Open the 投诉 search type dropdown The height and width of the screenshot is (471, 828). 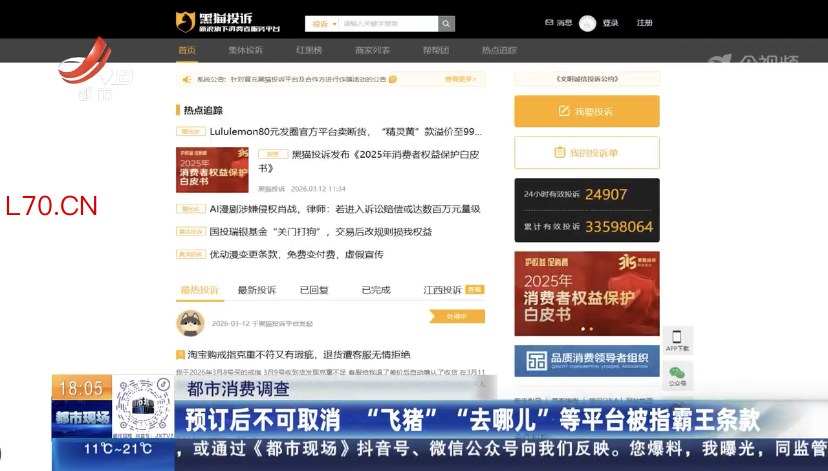(x=323, y=23)
